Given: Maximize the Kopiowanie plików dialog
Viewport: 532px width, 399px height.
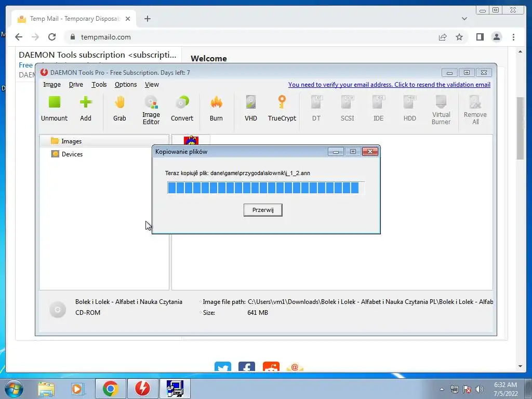Looking at the screenshot, I should pyautogui.click(x=353, y=151).
